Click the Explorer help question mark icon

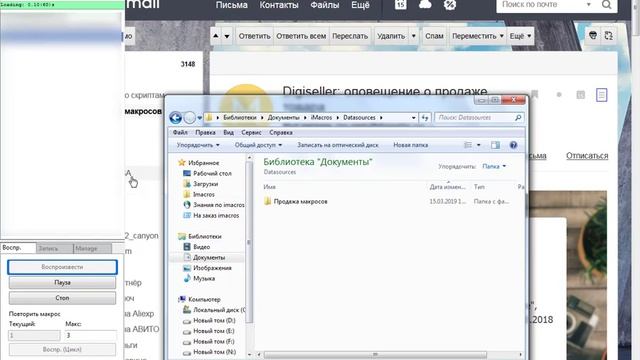coord(513,145)
